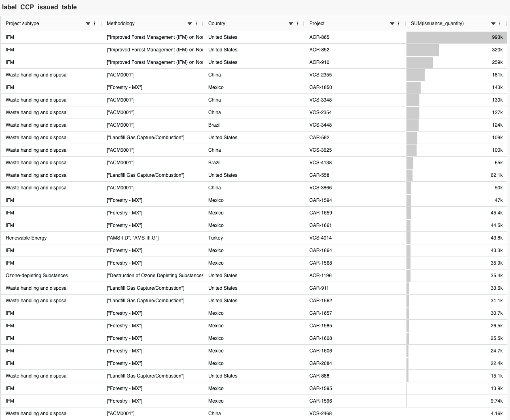510x420 pixels.
Task: Open Project subtype column options menu
Action: tap(95, 23)
